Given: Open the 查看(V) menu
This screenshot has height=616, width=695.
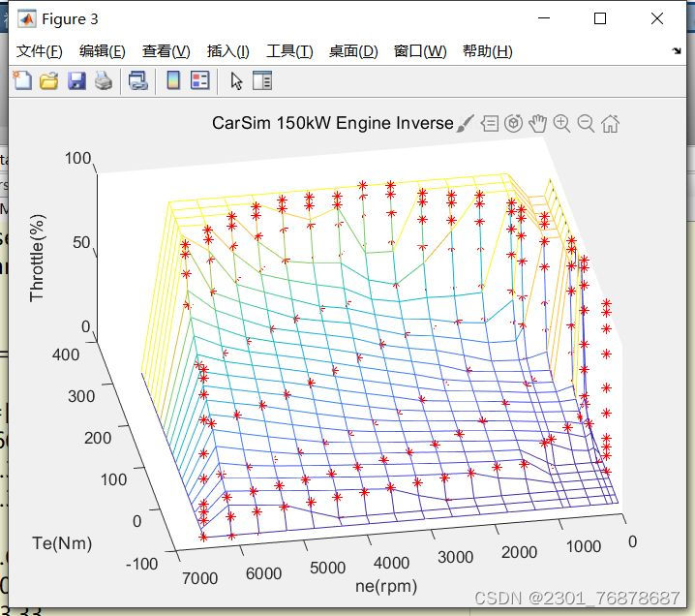Looking at the screenshot, I should (x=166, y=51).
